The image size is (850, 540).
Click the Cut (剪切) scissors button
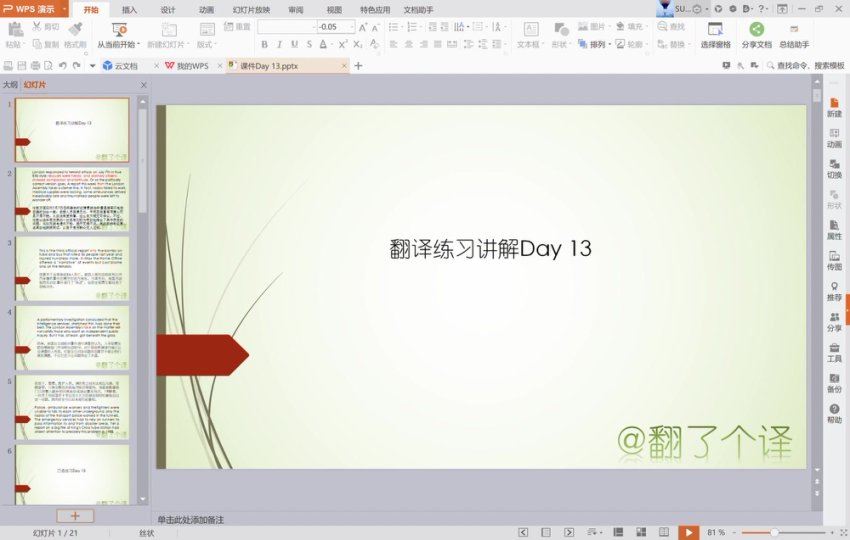click(x=45, y=27)
